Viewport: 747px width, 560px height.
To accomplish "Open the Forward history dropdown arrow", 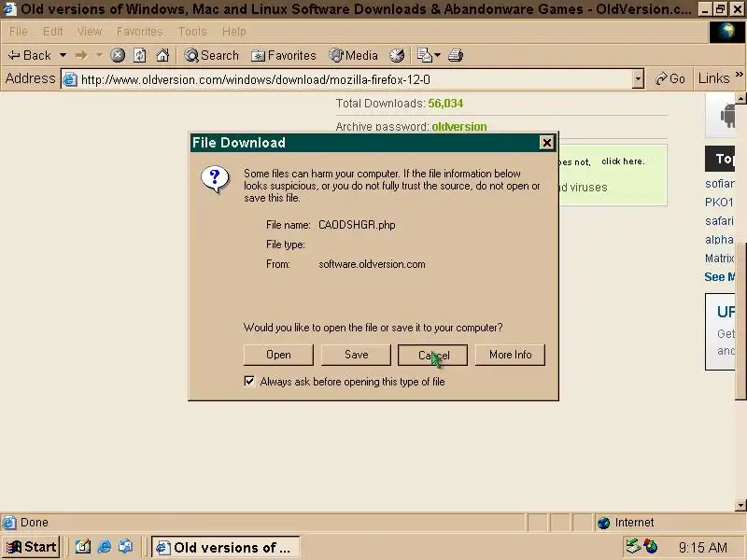I will pos(99,55).
